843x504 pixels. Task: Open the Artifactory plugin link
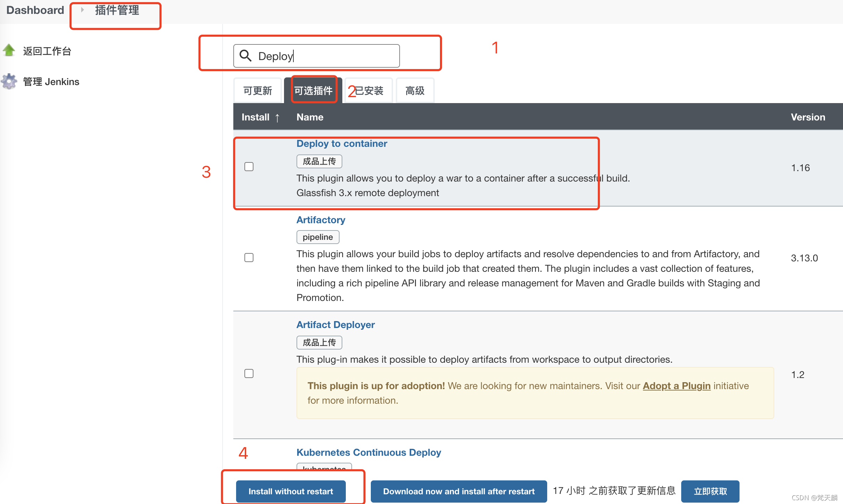click(321, 220)
